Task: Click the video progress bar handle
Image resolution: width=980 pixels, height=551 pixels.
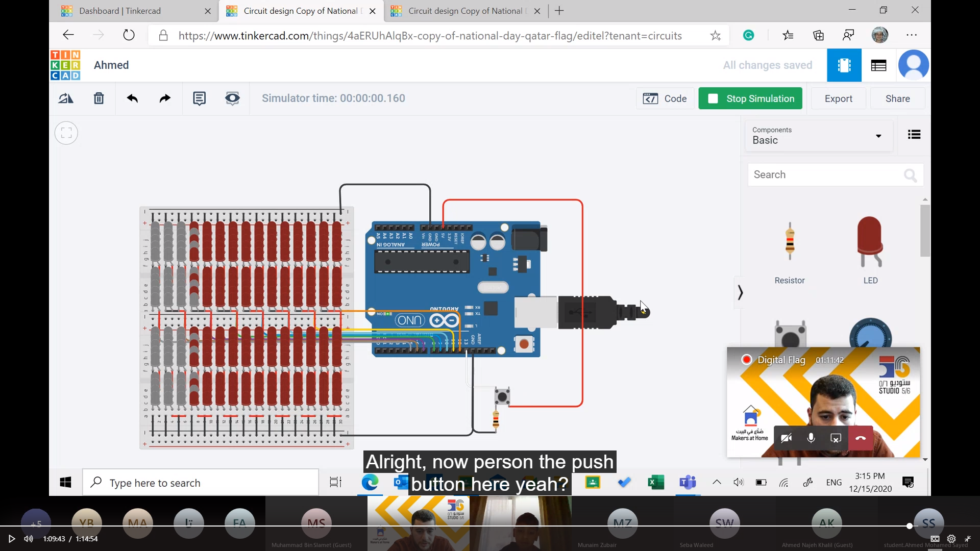Action: pyautogui.click(x=910, y=526)
